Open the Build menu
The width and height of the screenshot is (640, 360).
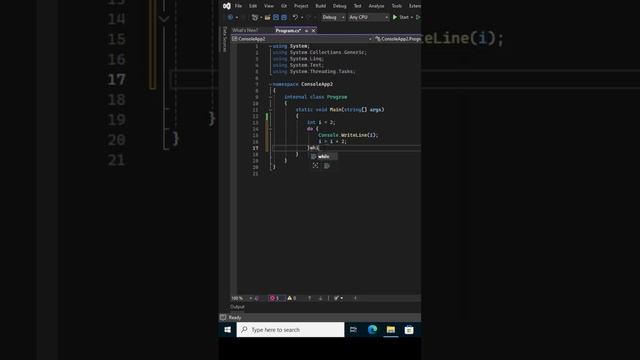(x=321, y=6)
